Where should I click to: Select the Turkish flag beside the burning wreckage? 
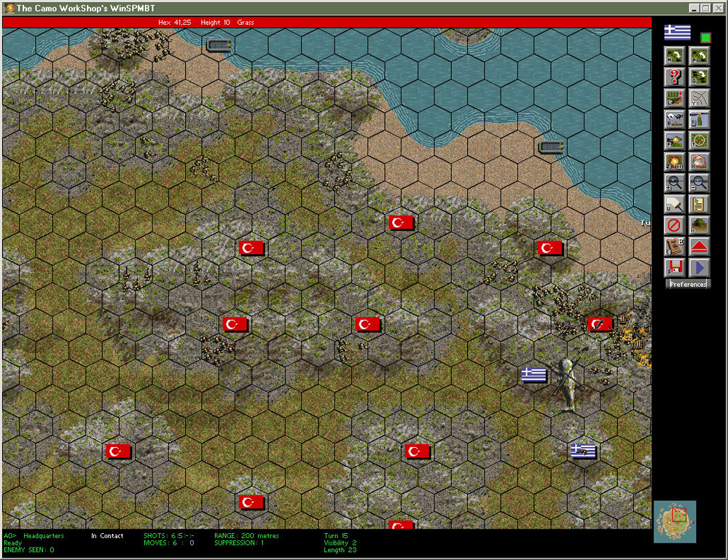click(600, 324)
